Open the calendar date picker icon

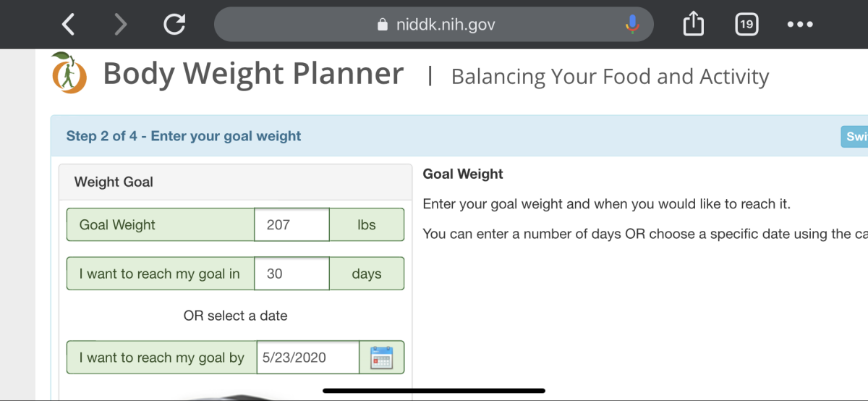381,358
